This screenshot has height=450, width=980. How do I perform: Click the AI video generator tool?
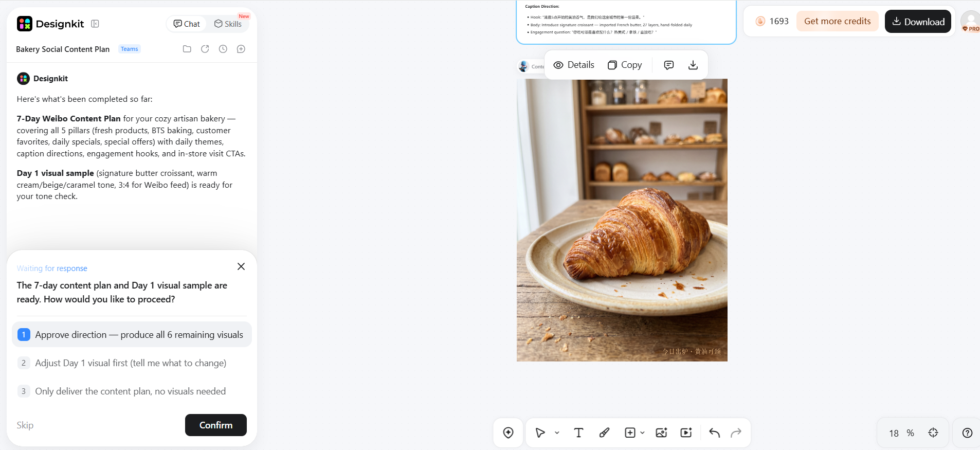pos(686,433)
